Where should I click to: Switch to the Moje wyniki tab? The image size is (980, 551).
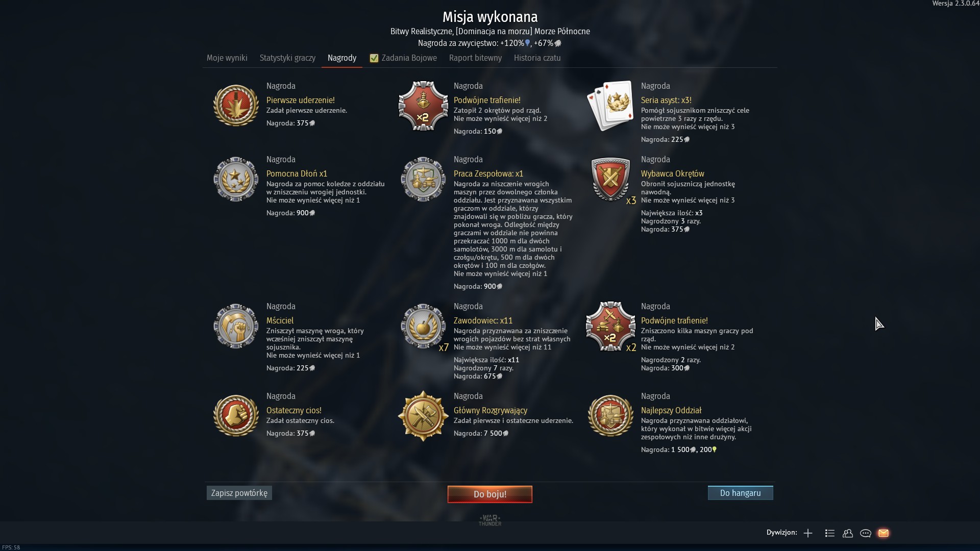pos(227,58)
